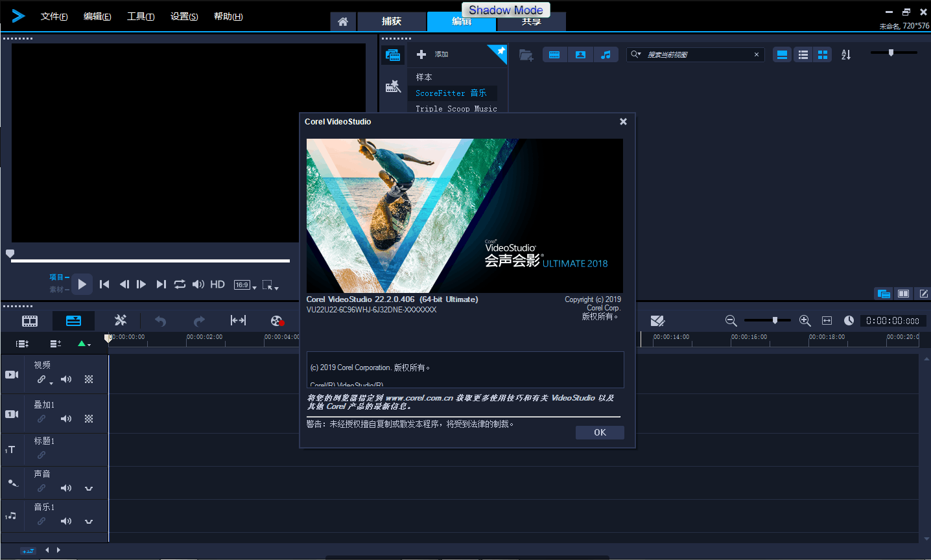
Task: Open the record/capture option reel icon
Action: [277, 321]
